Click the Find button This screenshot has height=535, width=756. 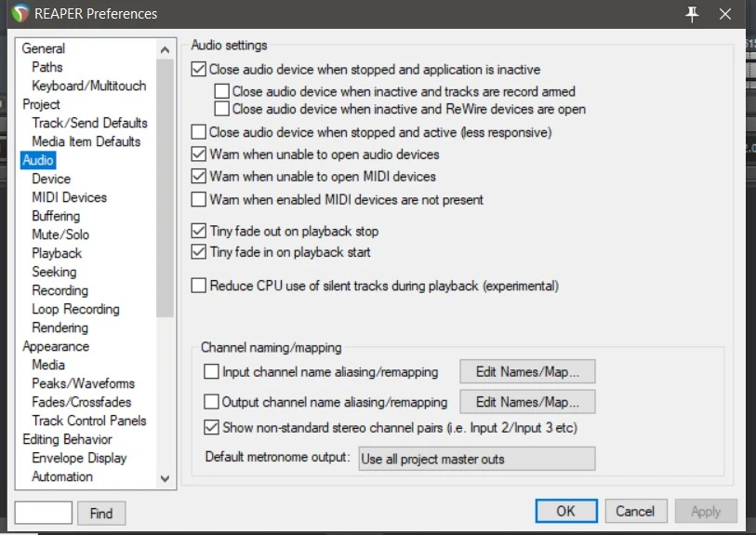pos(101,513)
